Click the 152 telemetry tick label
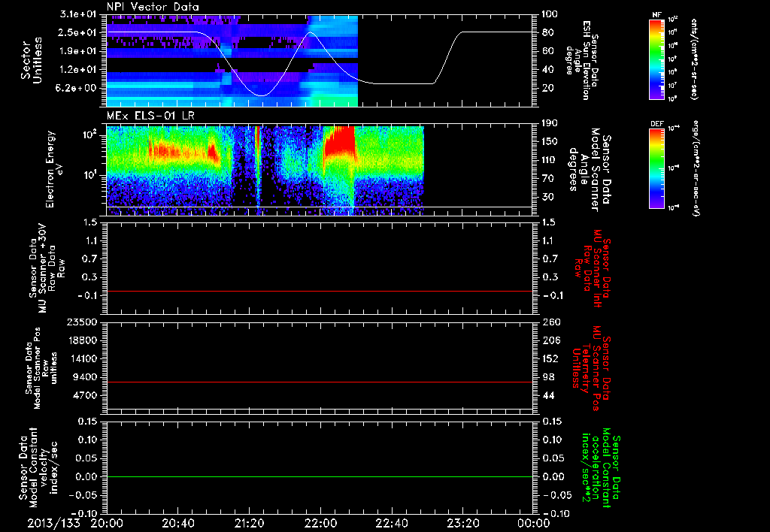 pos(550,358)
